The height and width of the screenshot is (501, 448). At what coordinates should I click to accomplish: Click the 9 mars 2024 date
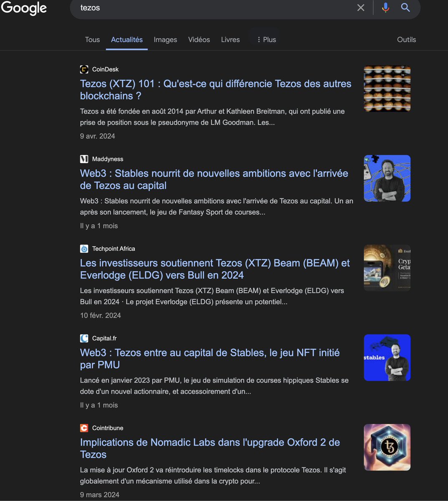(99, 495)
